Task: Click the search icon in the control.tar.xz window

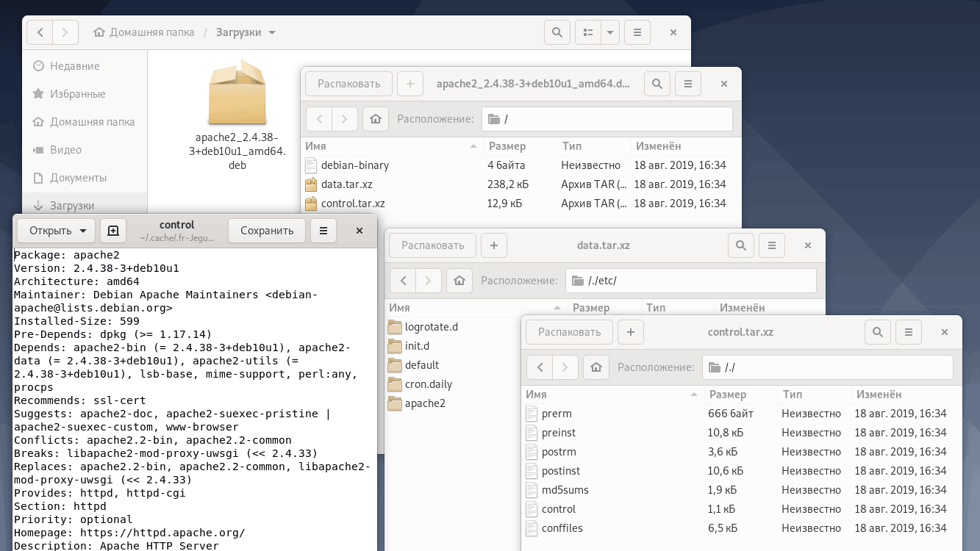Action: [878, 332]
